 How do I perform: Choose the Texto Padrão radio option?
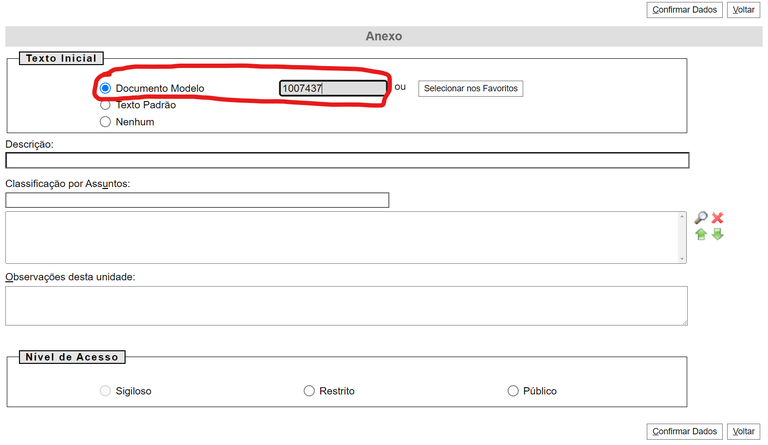pyautogui.click(x=106, y=104)
